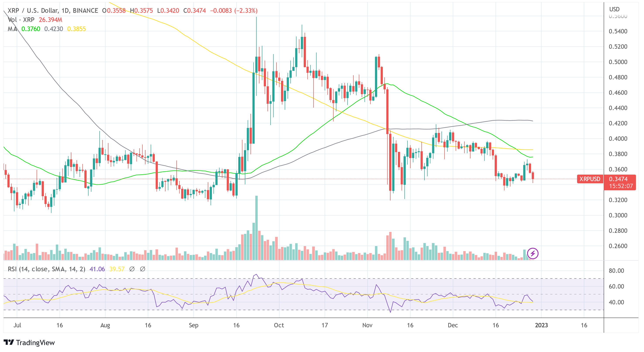Click the Sep label on time axis
The height and width of the screenshot is (352, 644).
[194, 325]
